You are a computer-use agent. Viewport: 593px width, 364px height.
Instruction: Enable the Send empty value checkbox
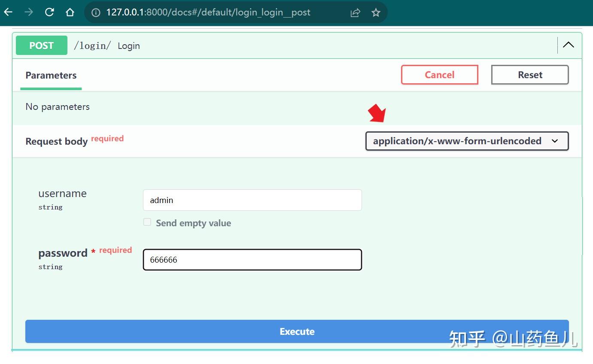[147, 222]
